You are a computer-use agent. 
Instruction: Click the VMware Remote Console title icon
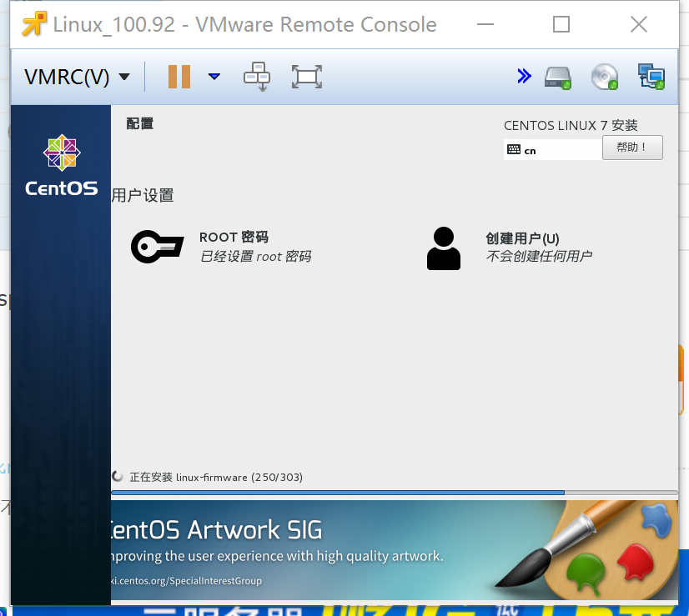[x=34, y=23]
